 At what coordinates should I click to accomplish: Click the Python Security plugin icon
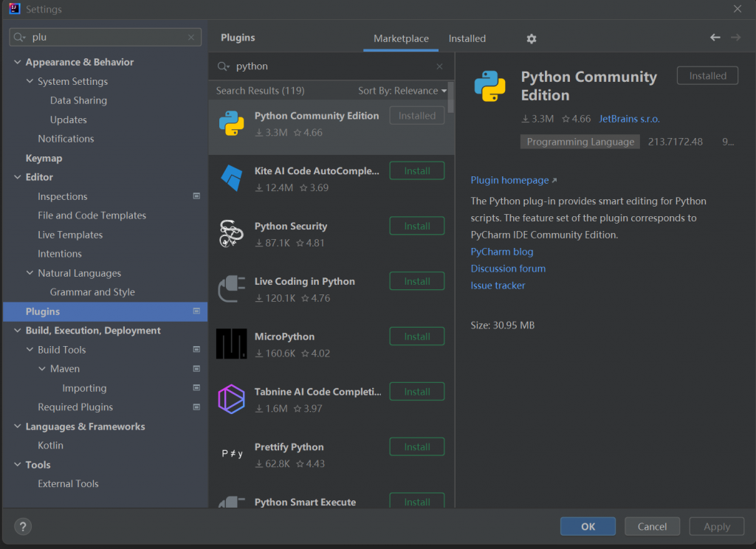coord(231,234)
